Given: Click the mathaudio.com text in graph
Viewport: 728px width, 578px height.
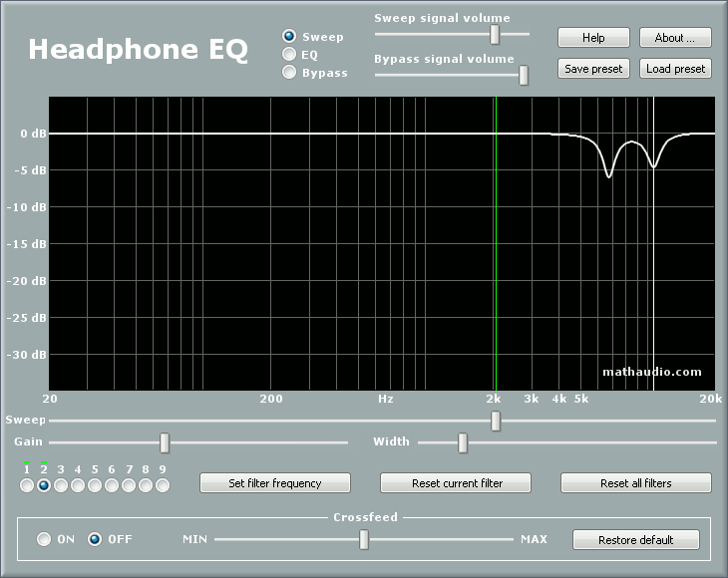Looking at the screenshot, I should 652,372.
